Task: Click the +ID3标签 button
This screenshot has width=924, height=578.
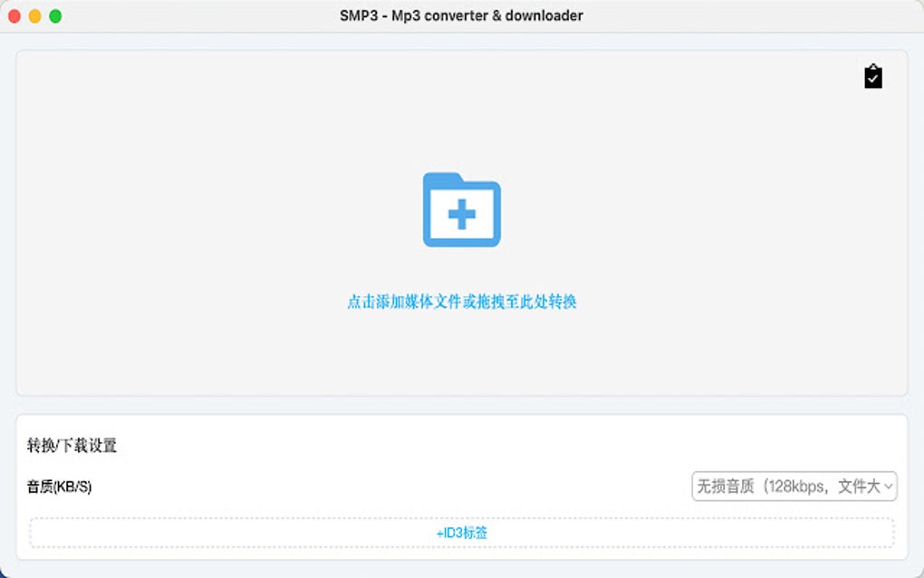Action: click(461, 534)
